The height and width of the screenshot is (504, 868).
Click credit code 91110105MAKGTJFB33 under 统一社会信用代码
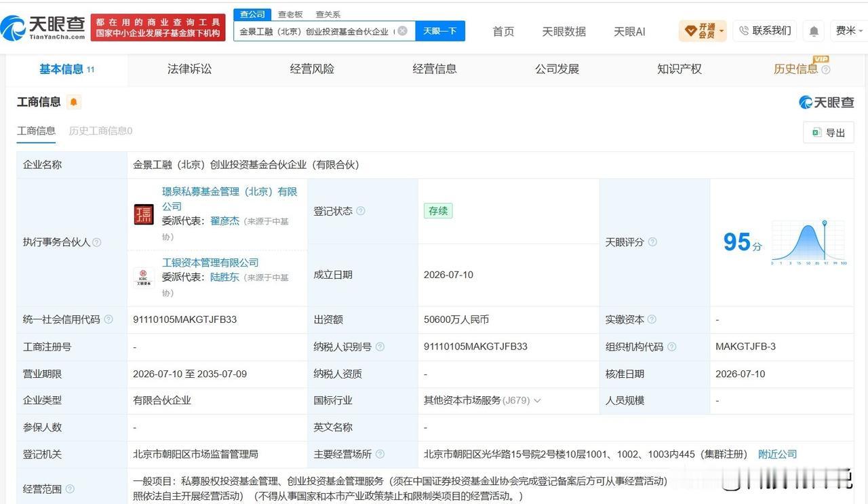pos(185,319)
